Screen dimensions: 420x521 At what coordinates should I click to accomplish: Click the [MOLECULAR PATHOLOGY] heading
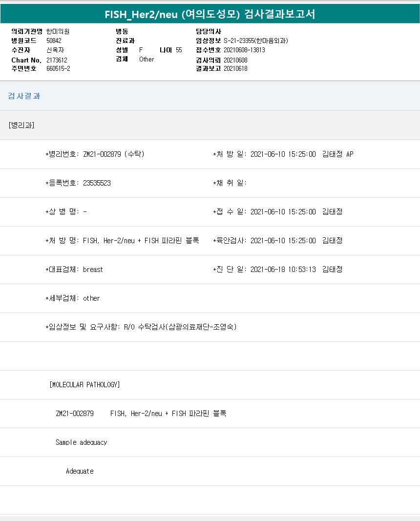(84, 385)
